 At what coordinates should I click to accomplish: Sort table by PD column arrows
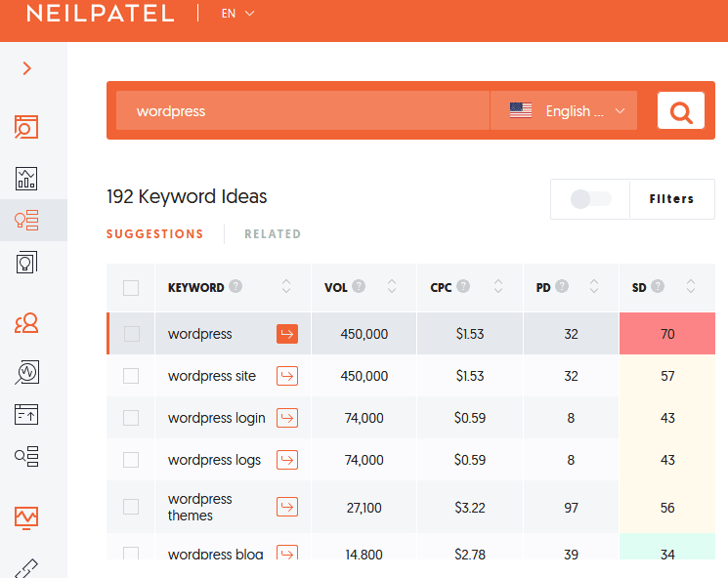[594, 286]
